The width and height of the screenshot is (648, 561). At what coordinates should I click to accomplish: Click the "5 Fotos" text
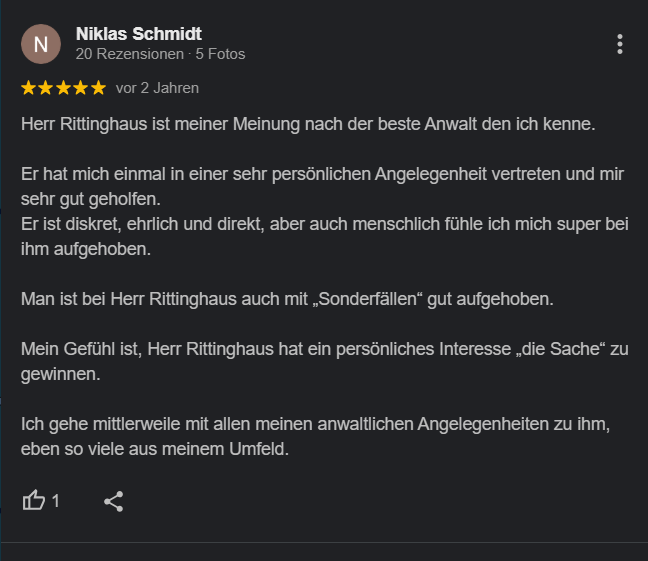[220, 54]
